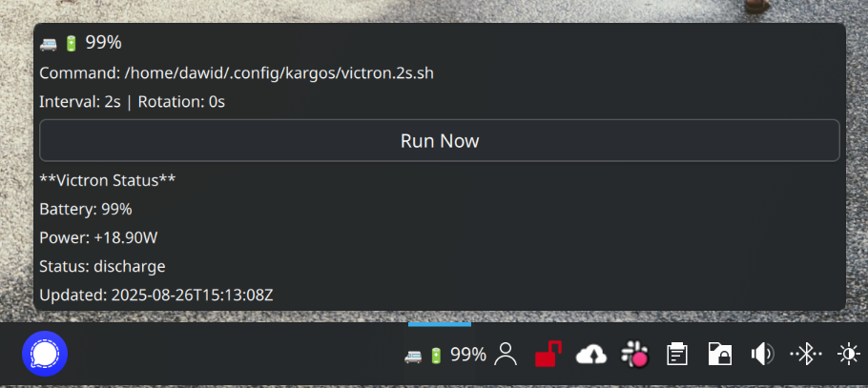Click the battery emoji in the popup header
Image resolution: width=868 pixels, height=388 pixels.
pyautogui.click(x=71, y=43)
